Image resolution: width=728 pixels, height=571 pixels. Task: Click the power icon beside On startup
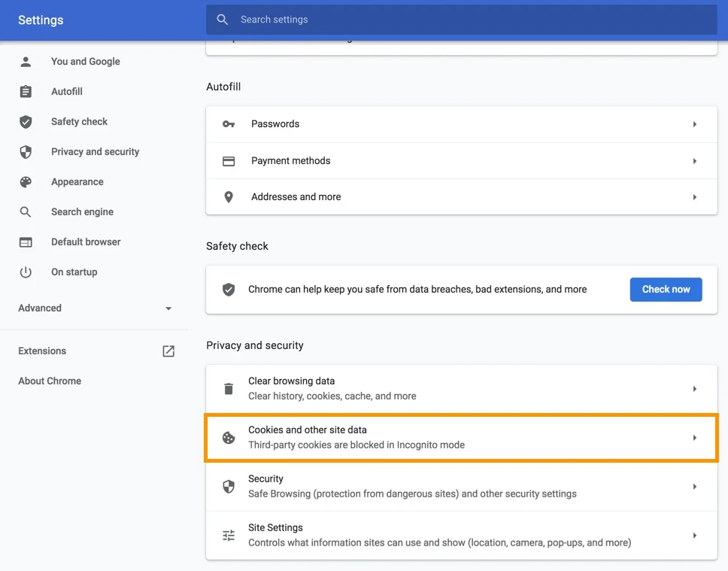pyautogui.click(x=26, y=272)
